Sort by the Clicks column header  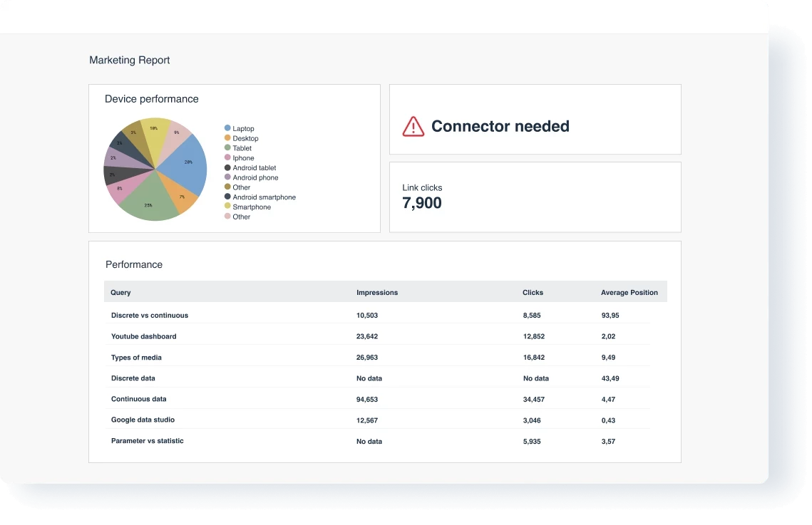[533, 293]
